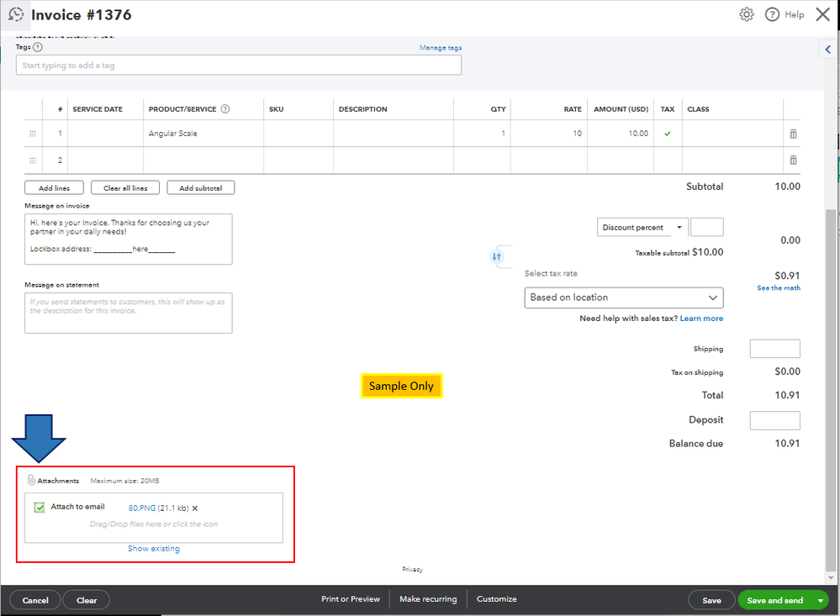Viewport: 840px width, 616px height.
Task: Open the settings gear icon
Action: [x=747, y=14]
